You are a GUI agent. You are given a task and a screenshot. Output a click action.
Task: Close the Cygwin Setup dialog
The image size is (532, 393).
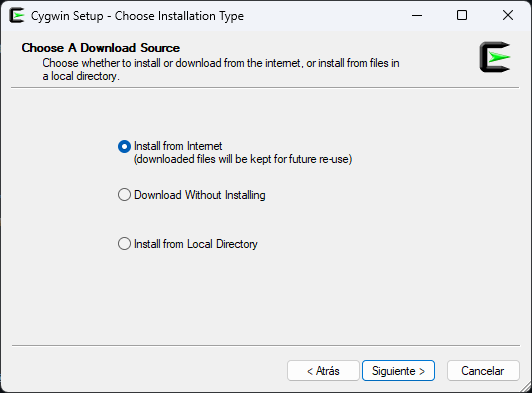click(x=508, y=16)
